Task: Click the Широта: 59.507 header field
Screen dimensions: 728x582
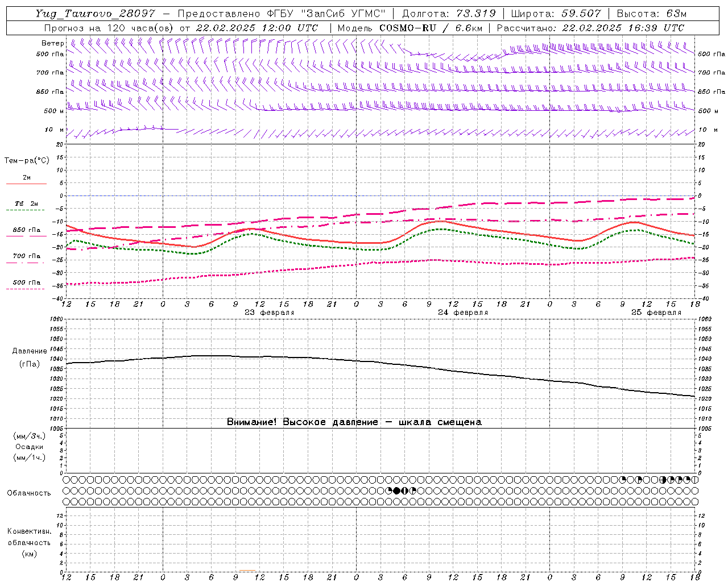Action: point(556,14)
